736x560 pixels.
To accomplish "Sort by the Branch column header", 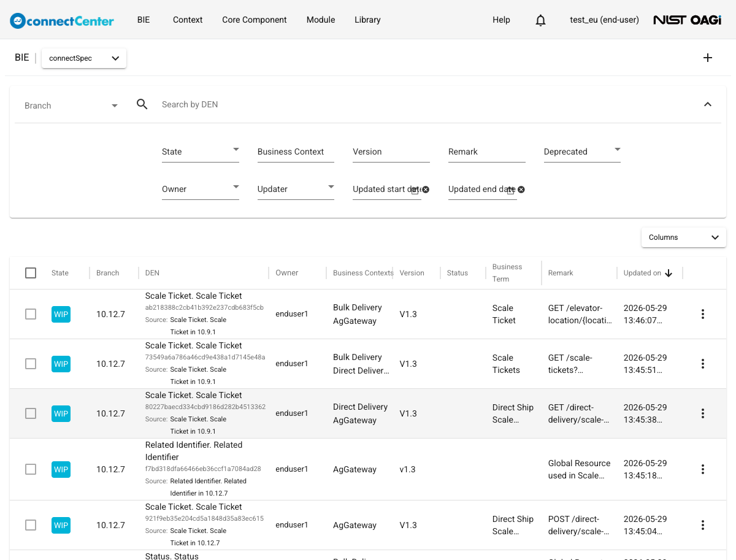I will pyautogui.click(x=108, y=273).
